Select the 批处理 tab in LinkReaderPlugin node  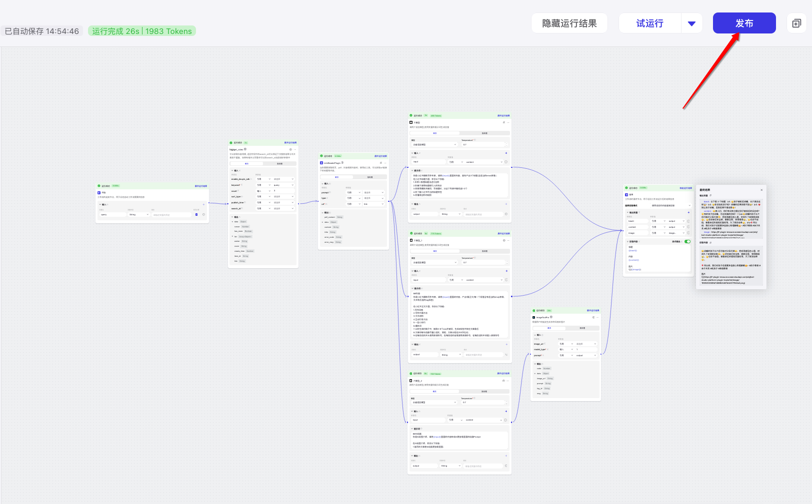[370, 177]
